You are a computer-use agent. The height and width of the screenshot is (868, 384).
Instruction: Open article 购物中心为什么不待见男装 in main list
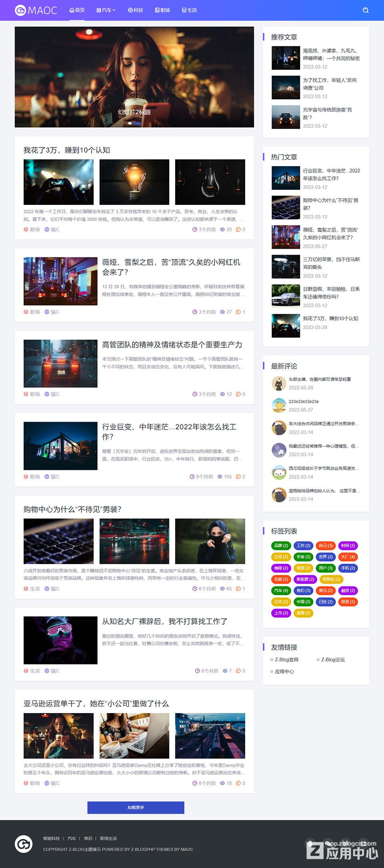coord(72,509)
